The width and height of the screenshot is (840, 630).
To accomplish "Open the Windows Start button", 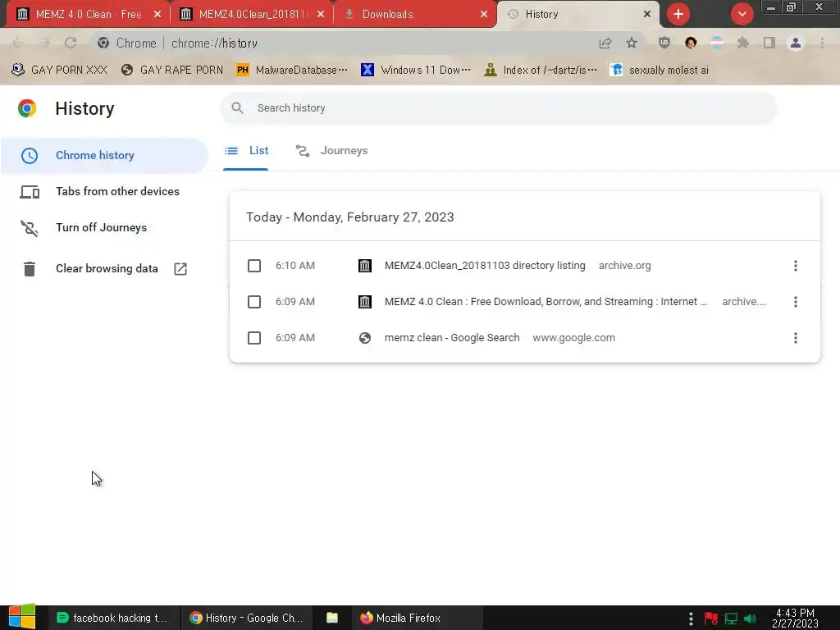I will [x=22, y=617].
